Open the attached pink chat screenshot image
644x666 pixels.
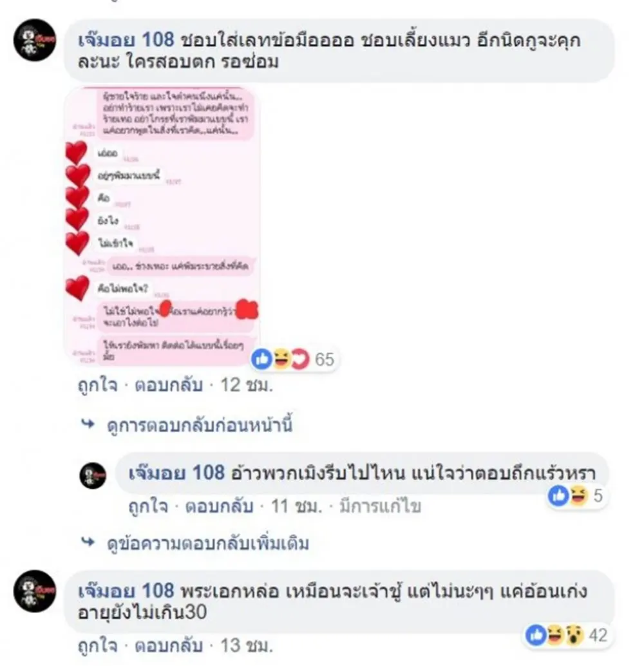(162, 226)
